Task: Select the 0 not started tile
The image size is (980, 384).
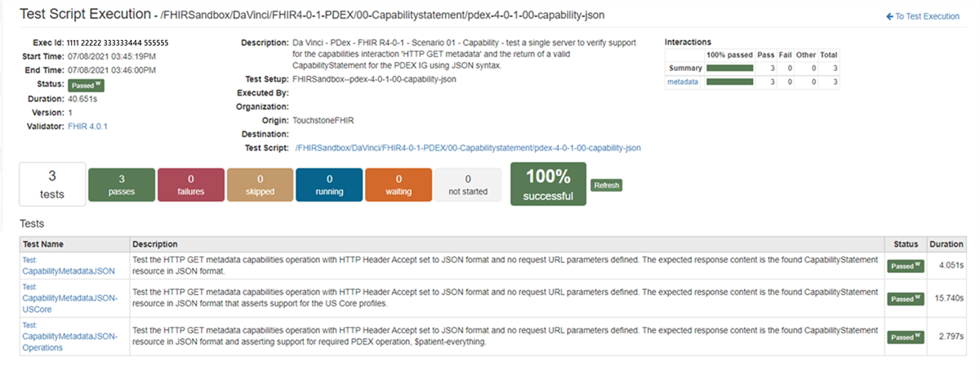Action: pos(468,185)
